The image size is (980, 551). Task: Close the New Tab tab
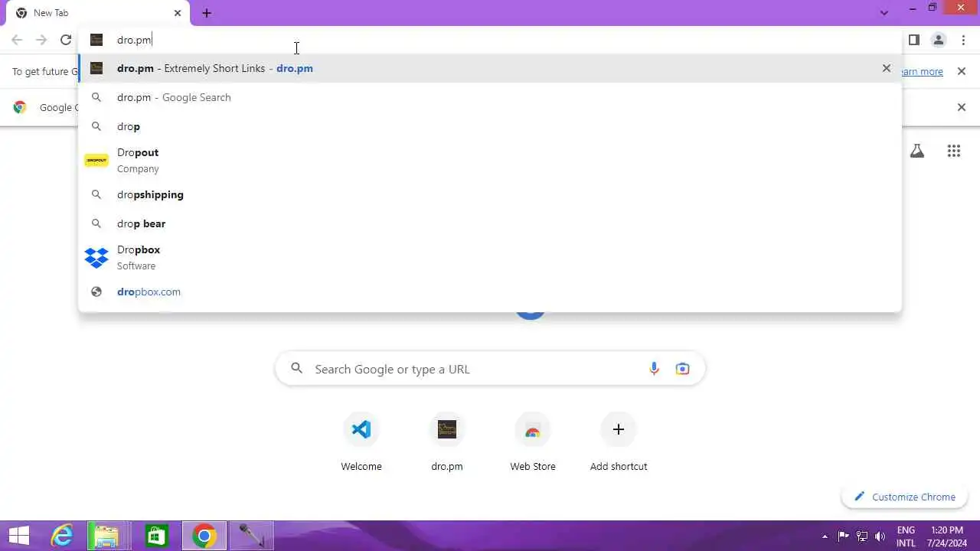point(178,13)
